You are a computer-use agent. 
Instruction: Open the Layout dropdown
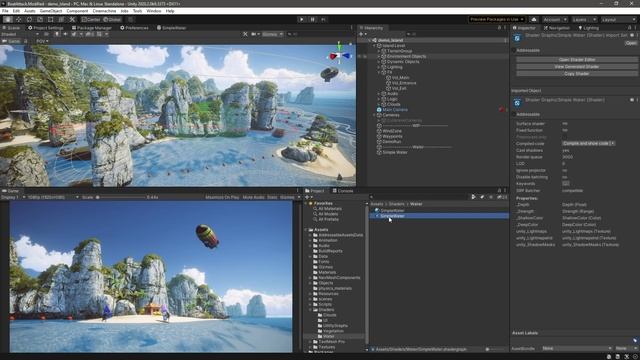tap(618, 20)
